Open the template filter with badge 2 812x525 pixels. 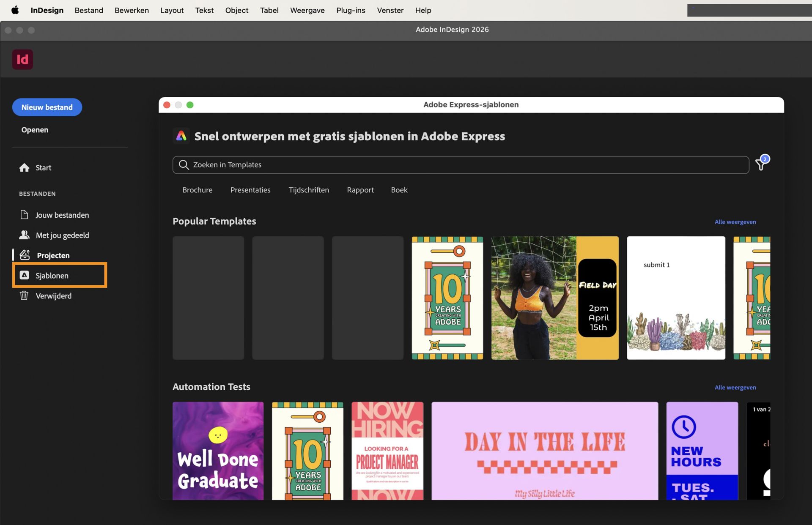[x=761, y=164]
